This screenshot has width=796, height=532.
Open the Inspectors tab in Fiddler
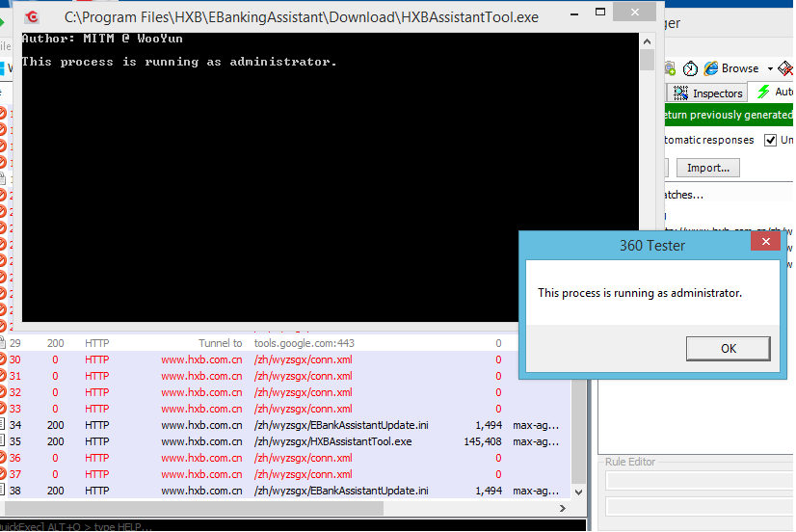[x=707, y=93]
